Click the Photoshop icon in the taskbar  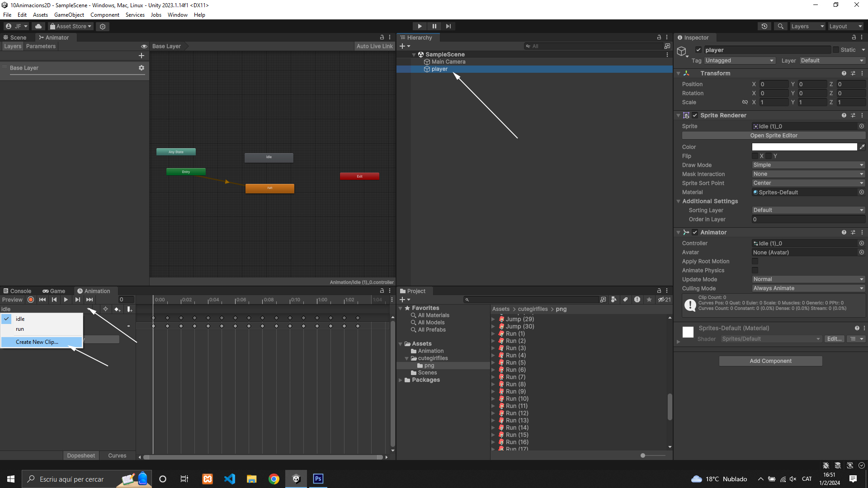coord(318,479)
